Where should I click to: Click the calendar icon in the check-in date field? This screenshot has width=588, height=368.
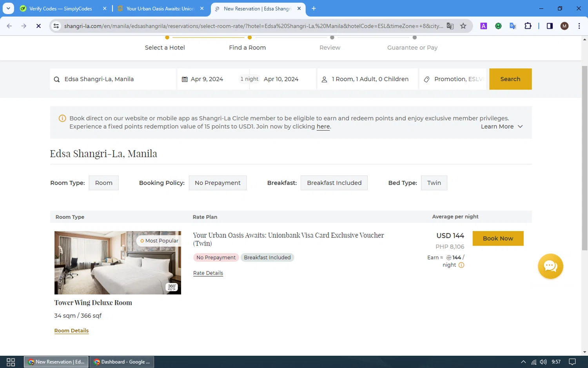tap(185, 79)
